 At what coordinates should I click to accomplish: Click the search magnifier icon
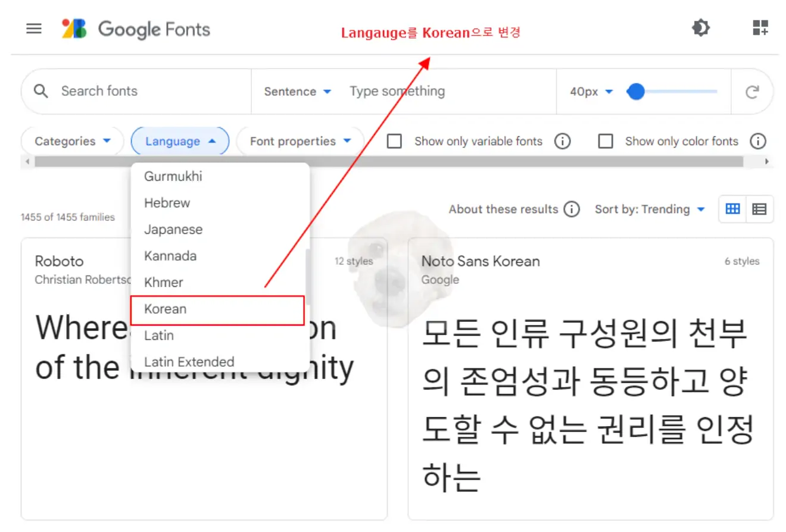[40, 91]
